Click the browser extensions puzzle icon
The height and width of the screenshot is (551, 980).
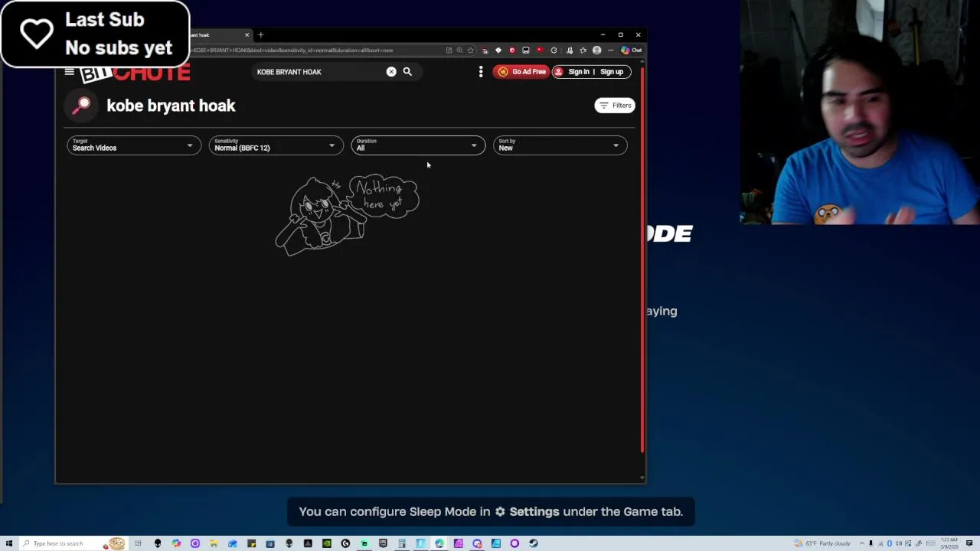[554, 51]
